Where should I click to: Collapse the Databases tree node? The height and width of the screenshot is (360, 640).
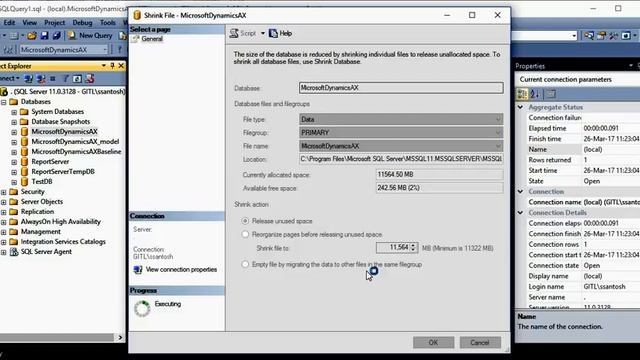[4, 102]
